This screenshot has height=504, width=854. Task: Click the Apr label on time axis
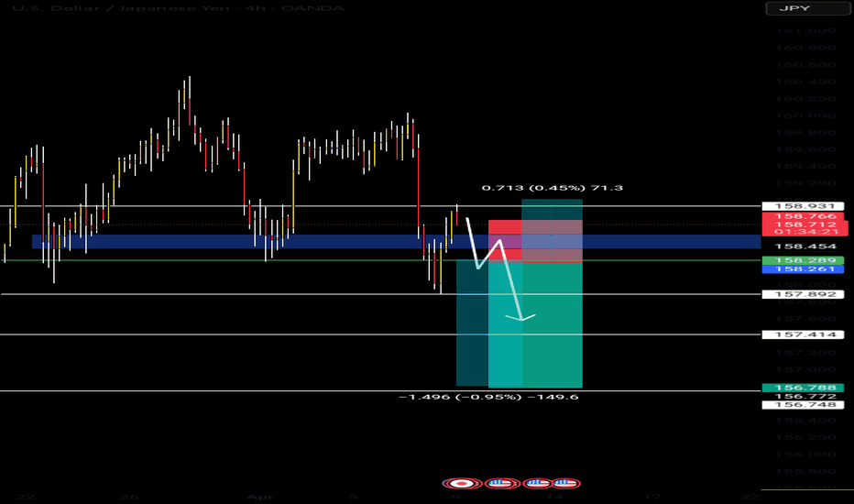[x=256, y=496]
